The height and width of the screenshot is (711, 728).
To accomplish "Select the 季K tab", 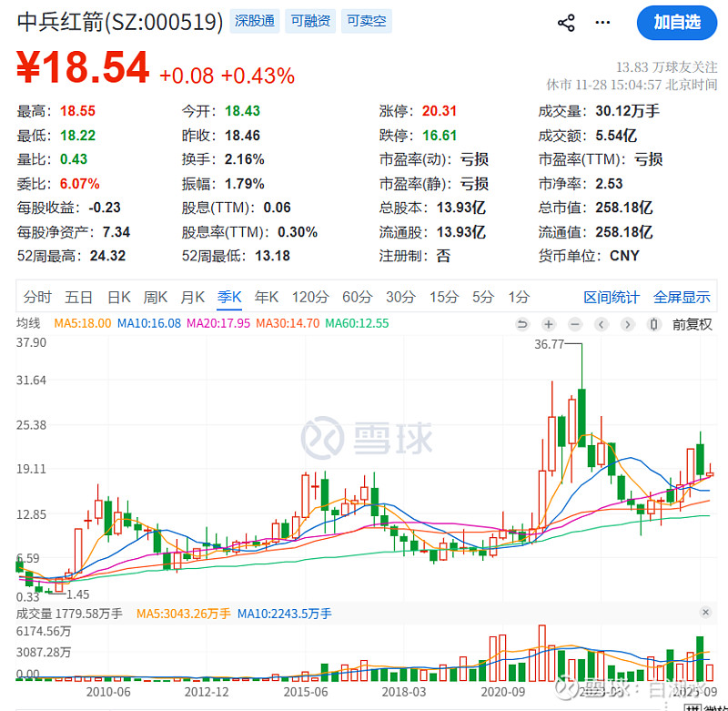I will [x=229, y=297].
